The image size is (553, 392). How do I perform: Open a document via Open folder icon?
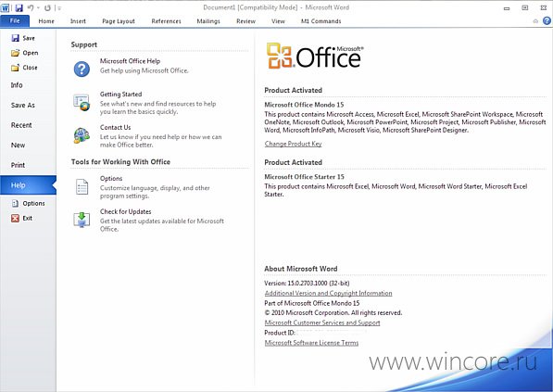click(15, 53)
